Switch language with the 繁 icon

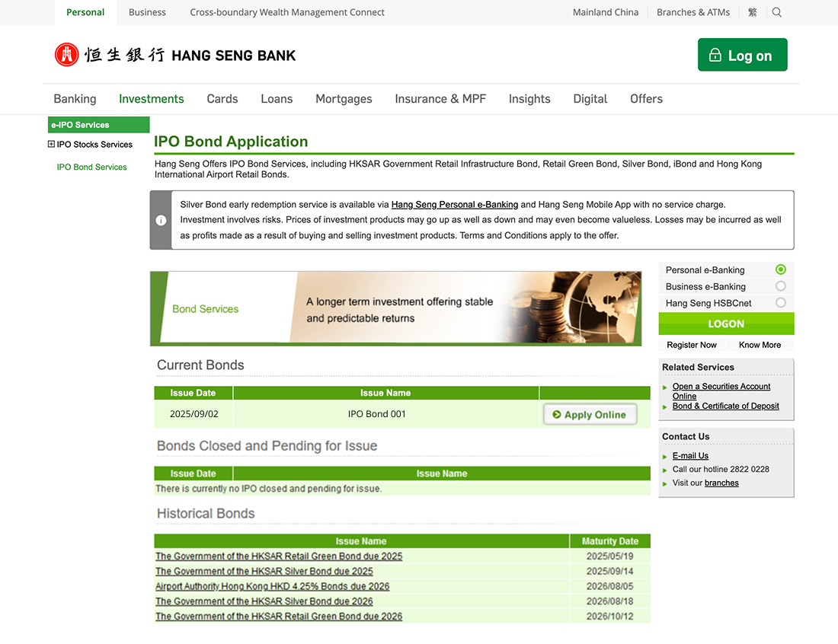(753, 12)
